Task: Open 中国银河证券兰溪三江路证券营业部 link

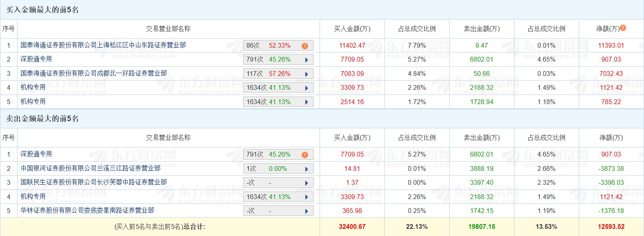Action: click(91, 168)
